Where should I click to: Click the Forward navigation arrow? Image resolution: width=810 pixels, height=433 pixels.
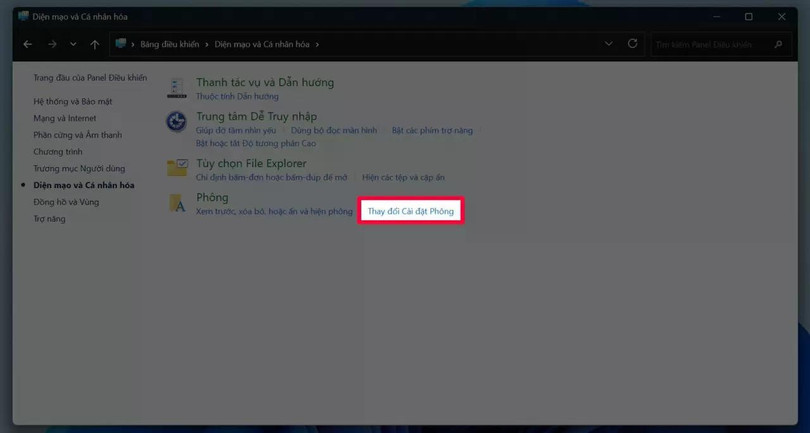52,44
